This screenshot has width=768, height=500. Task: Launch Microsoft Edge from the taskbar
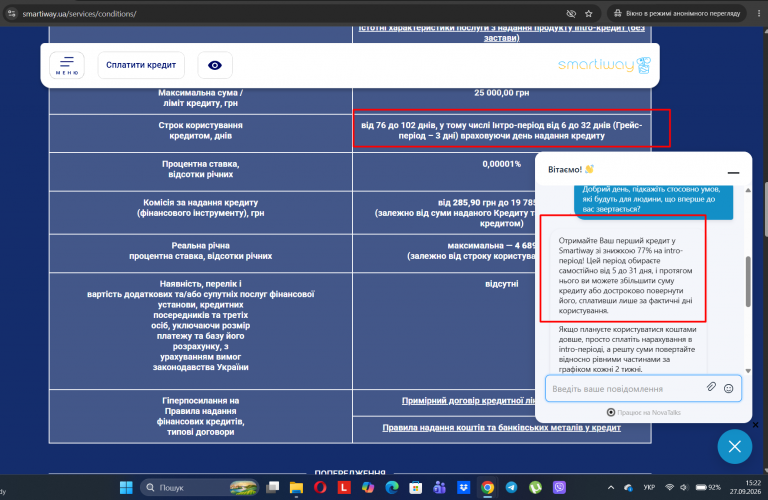click(x=392, y=487)
